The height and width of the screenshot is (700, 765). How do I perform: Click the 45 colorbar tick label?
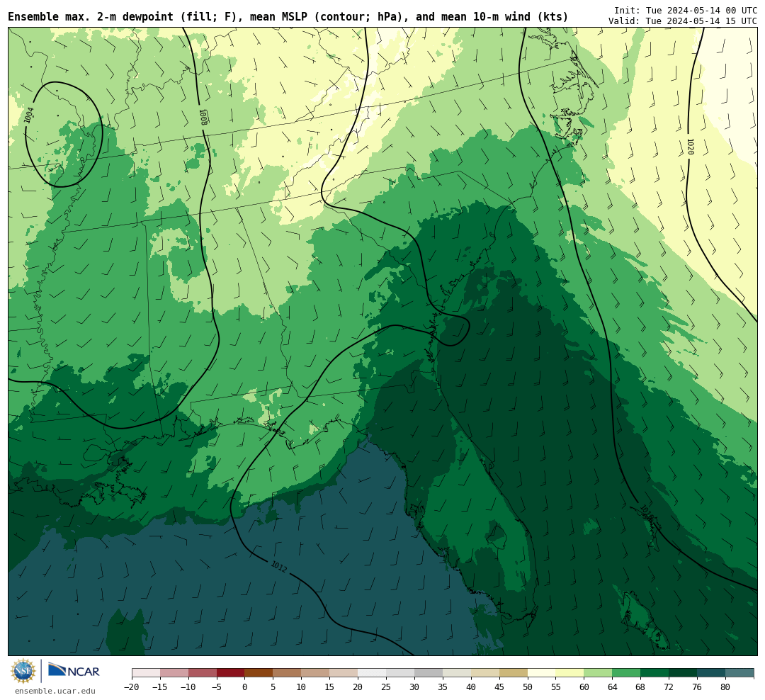[x=499, y=687]
